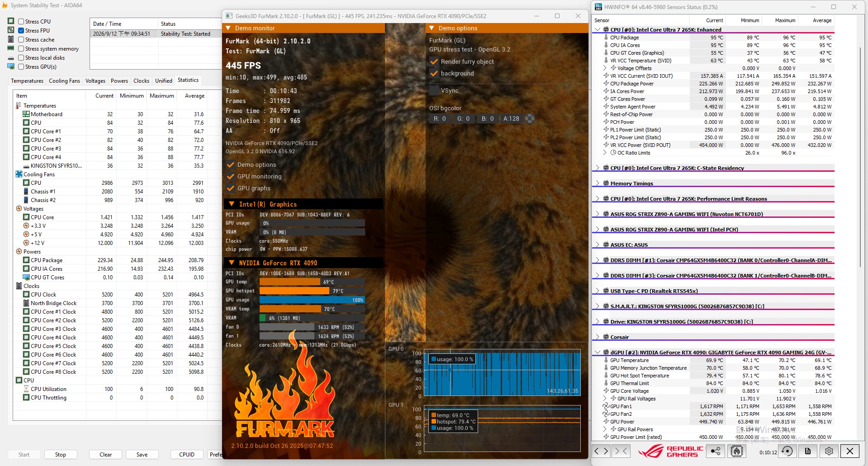The width and height of the screenshot is (868, 466).
Task: Click the Cooling Fans group fan icon
Action: click(19, 174)
